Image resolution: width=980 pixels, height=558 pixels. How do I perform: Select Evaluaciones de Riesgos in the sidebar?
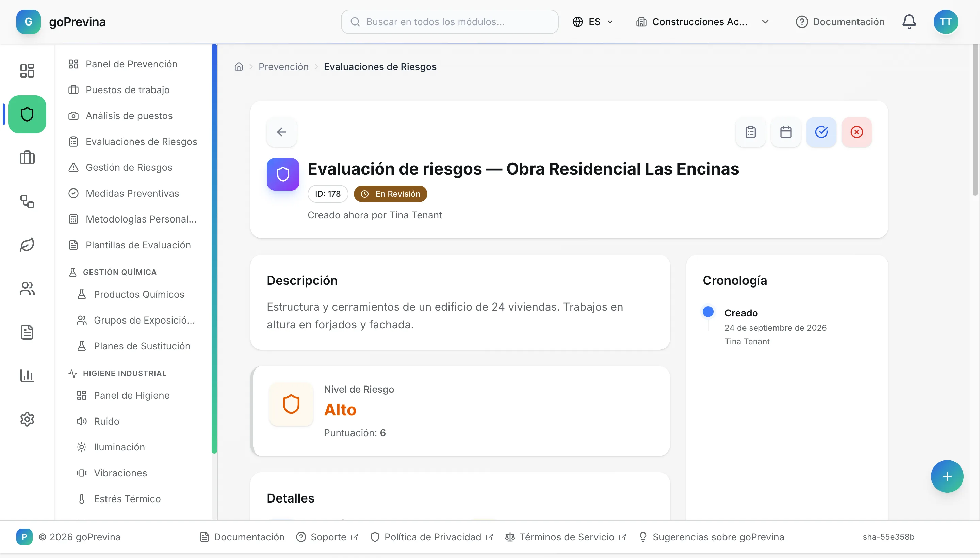click(133, 142)
